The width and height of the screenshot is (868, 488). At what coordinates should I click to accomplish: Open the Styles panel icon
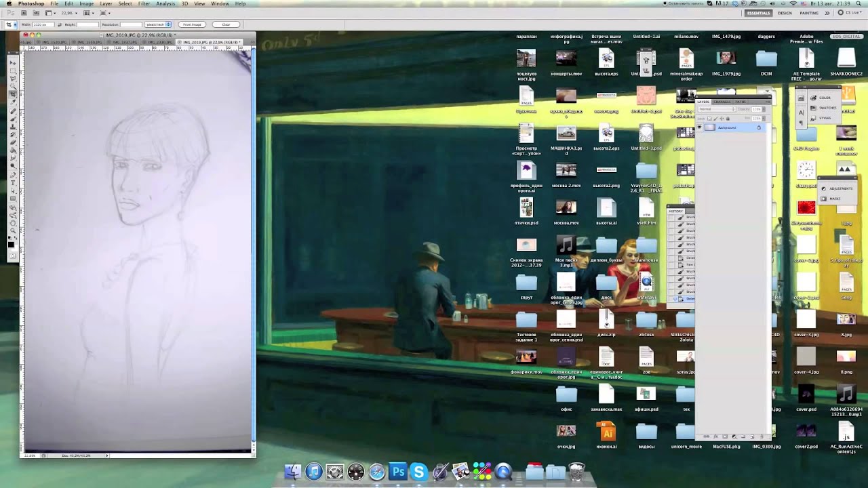(x=813, y=118)
